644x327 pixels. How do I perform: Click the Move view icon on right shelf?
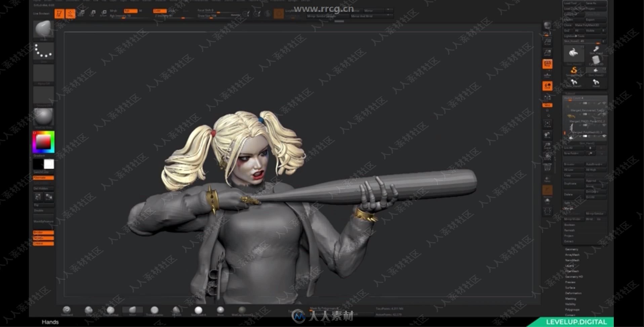(x=548, y=135)
